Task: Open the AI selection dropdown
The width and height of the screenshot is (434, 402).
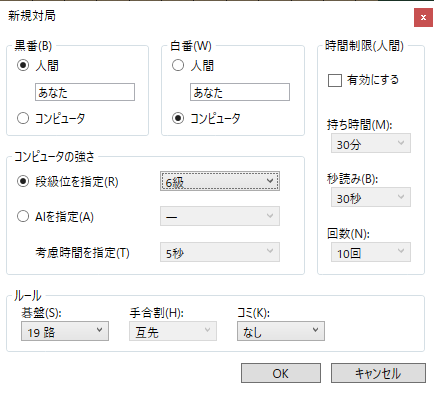Action: 220,216
